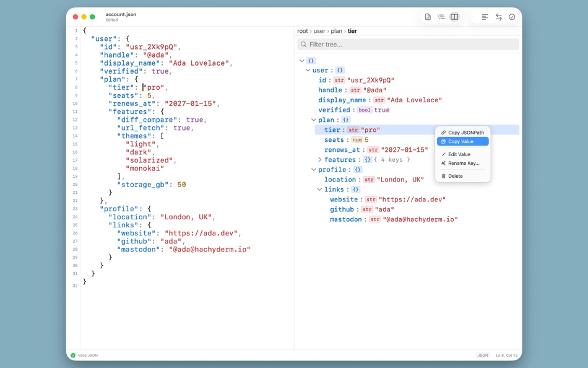This screenshot has height=368, width=588.
Task: Select the seats key in tree
Action: (x=334, y=139)
